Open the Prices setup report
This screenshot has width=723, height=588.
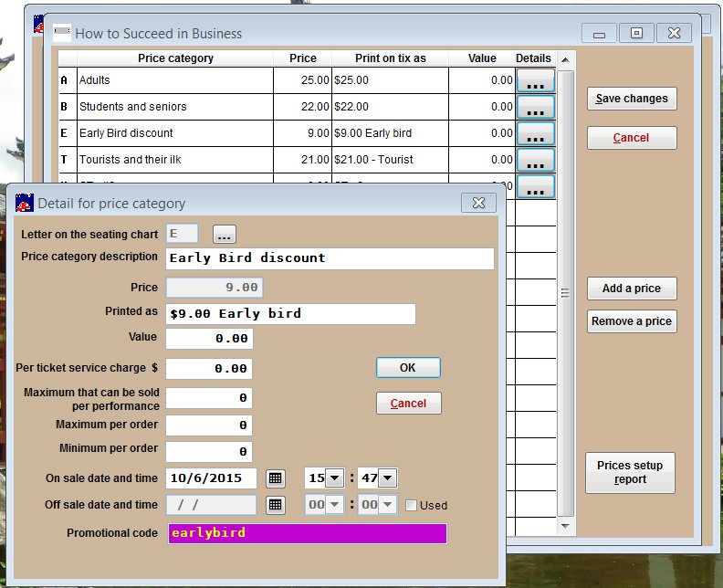pyautogui.click(x=630, y=473)
